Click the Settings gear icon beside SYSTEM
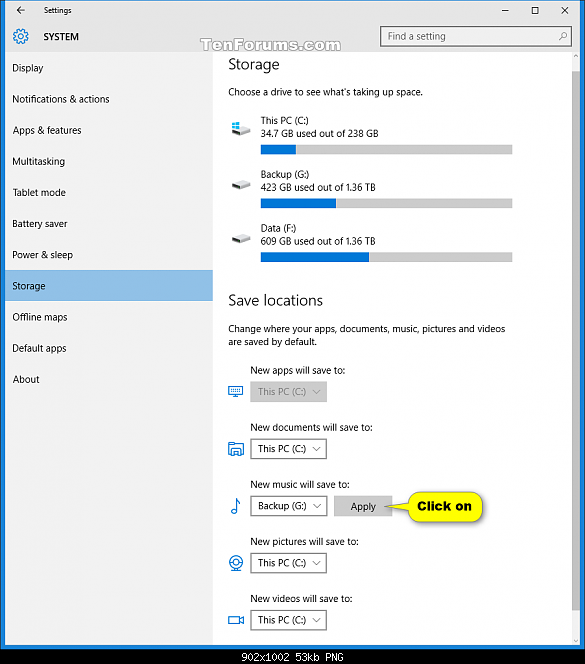 click(x=20, y=37)
